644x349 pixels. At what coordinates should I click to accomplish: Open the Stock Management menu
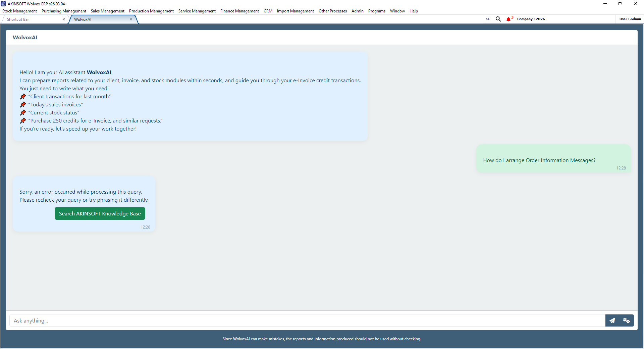click(19, 11)
